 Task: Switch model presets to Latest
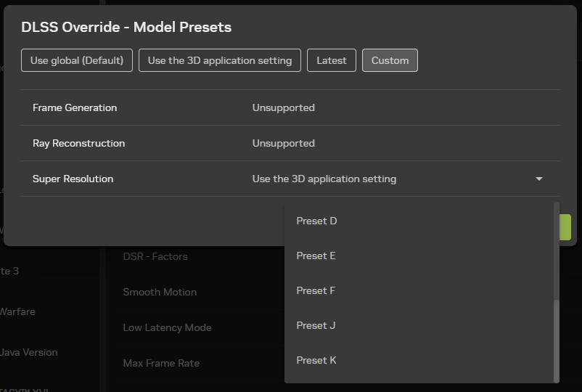point(332,60)
